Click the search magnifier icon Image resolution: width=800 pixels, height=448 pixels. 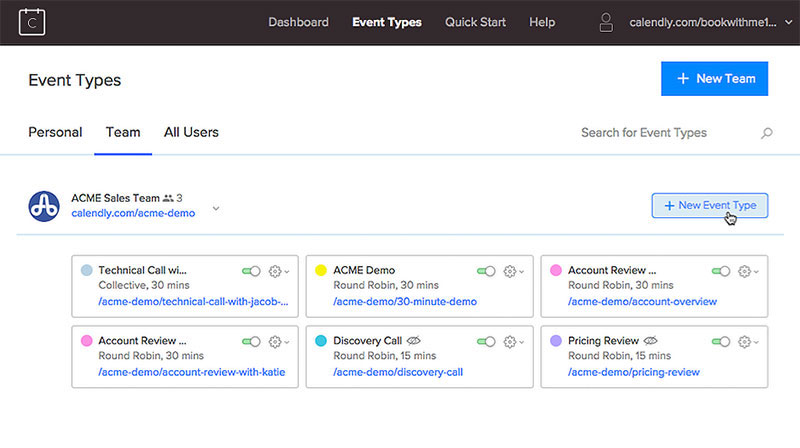point(766,133)
